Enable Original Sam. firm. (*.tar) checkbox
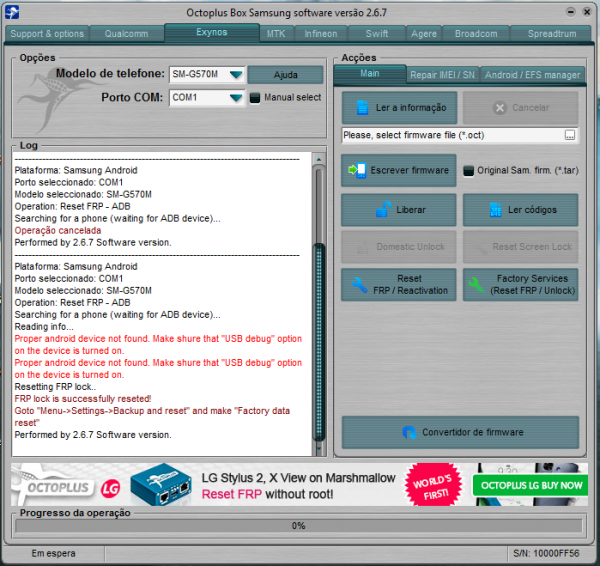The height and width of the screenshot is (566, 600). click(x=468, y=171)
